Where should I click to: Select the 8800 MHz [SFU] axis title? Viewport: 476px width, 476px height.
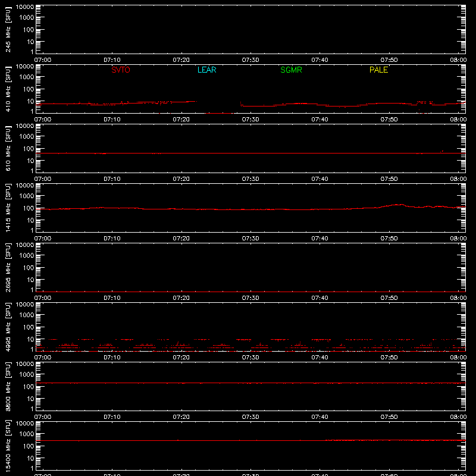pos(8,386)
